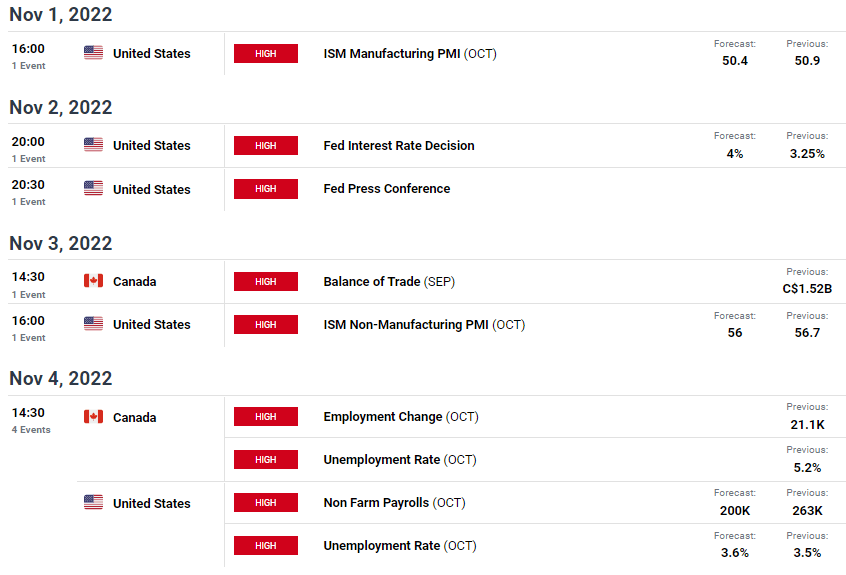Click the HIGH badge for Canada Unemployment Rate
This screenshot has height=575, width=846.
265,460
